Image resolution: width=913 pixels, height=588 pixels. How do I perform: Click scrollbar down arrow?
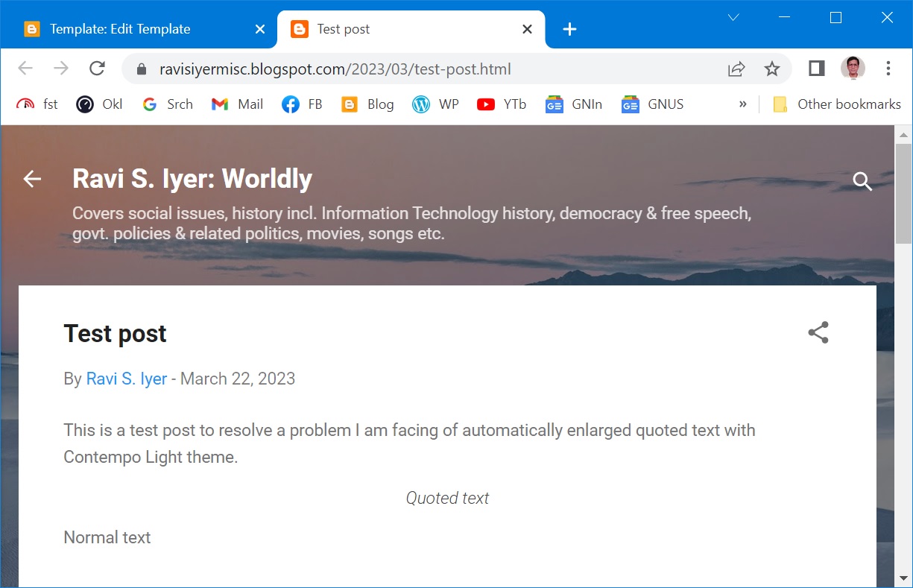pos(903,578)
